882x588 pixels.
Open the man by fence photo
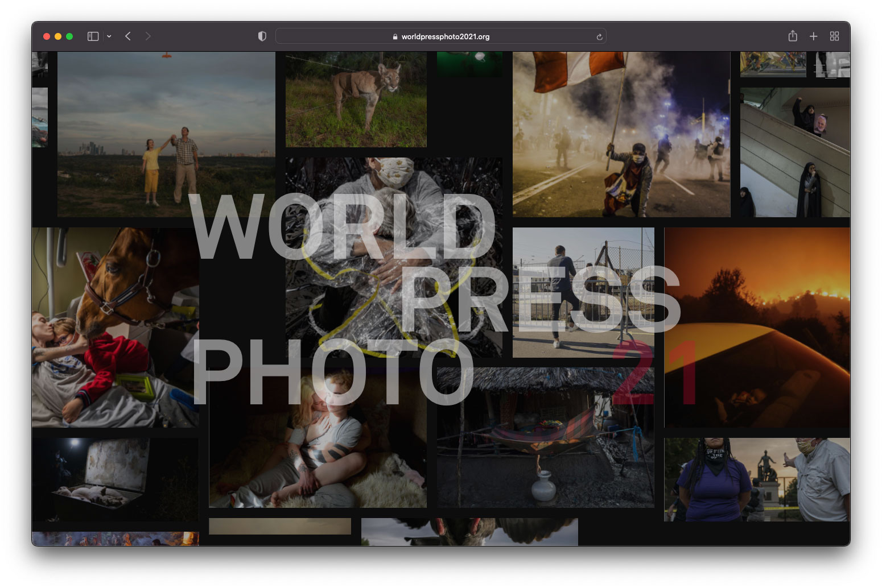583,293
